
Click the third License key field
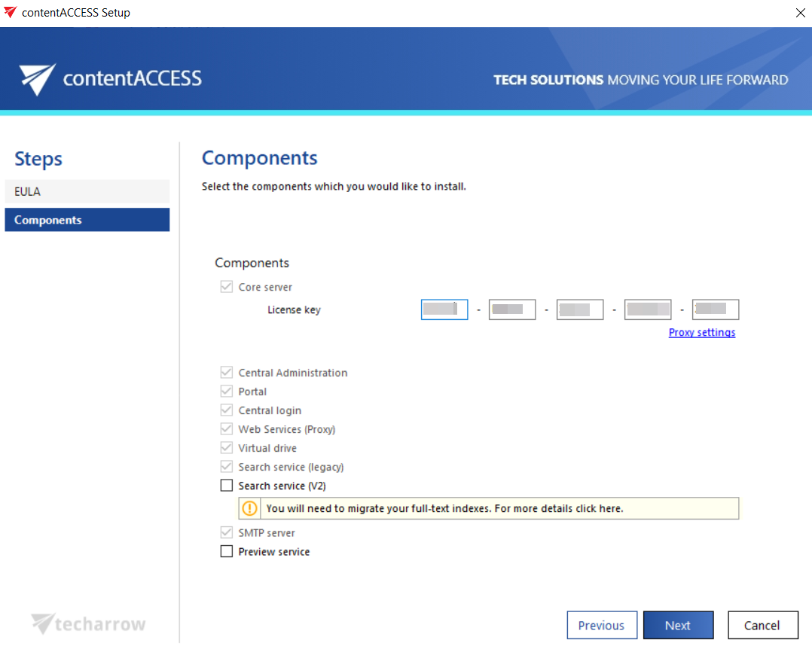(579, 309)
